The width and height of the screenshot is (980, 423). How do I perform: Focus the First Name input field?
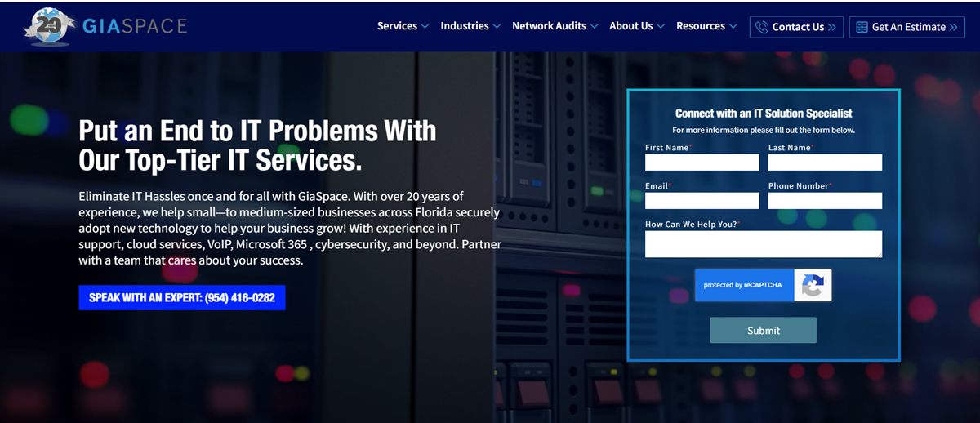point(702,162)
